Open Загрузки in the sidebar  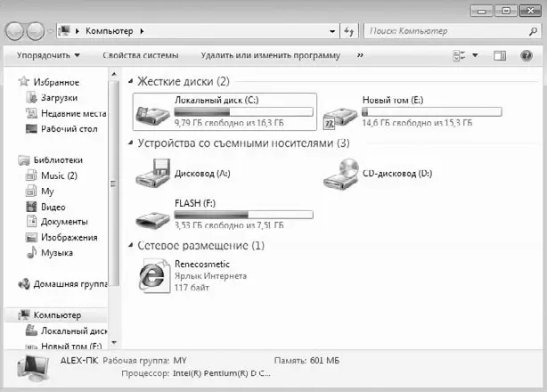[59, 98]
